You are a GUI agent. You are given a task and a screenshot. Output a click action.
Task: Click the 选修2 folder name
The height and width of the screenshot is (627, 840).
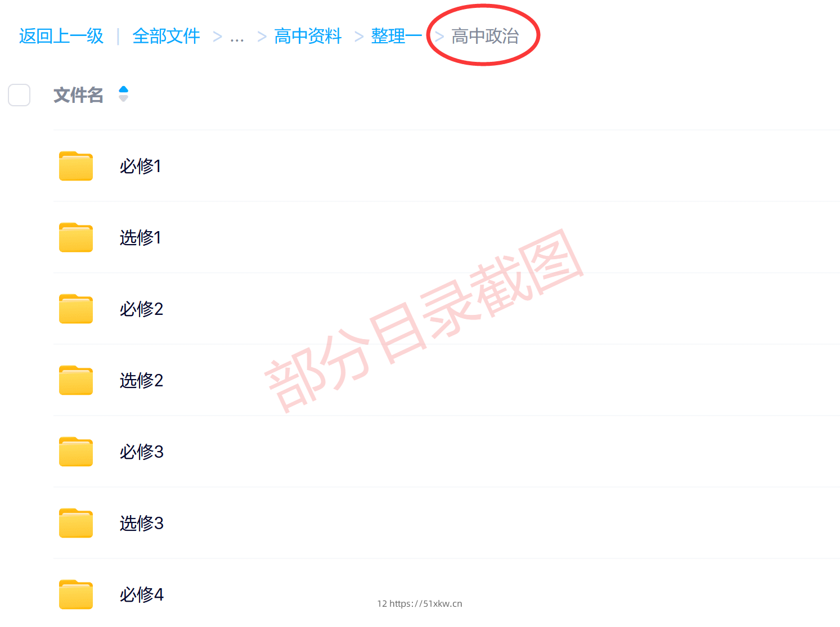(141, 380)
